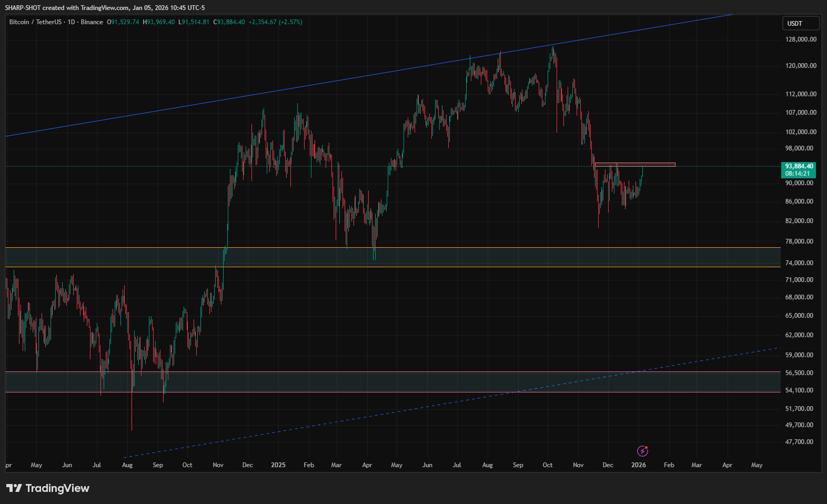
Task: Click the 54,100.00 price axis label
Action: [799, 390]
